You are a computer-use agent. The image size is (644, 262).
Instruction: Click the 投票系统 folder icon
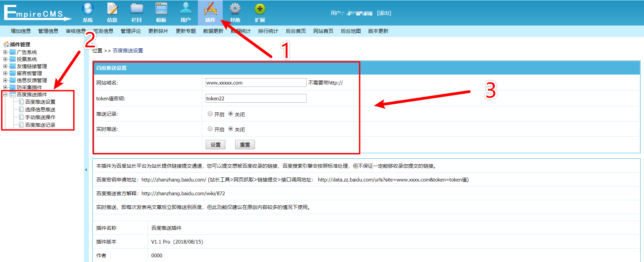coord(13,59)
